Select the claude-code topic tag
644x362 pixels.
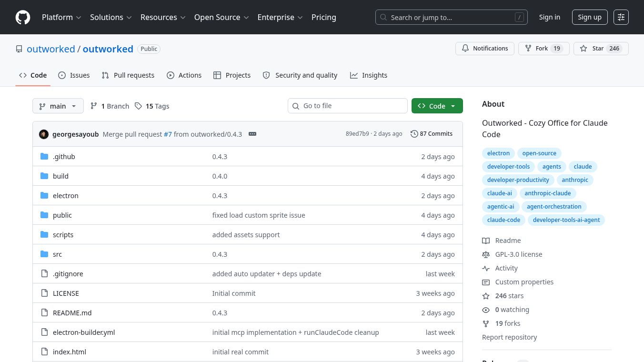pos(503,220)
